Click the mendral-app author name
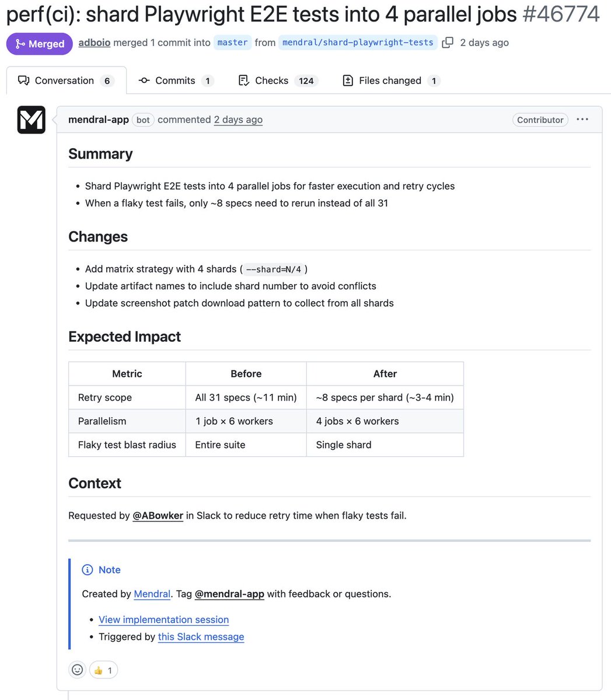The height and width of the screenshot is (700, 611). (99, 120)
